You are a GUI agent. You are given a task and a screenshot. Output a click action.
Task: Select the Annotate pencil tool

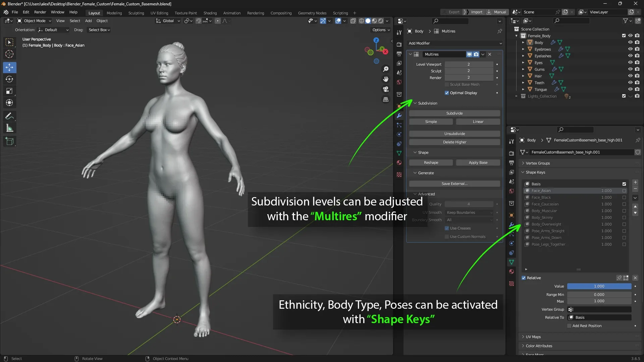pyautogui.click(x=9, y=116)
